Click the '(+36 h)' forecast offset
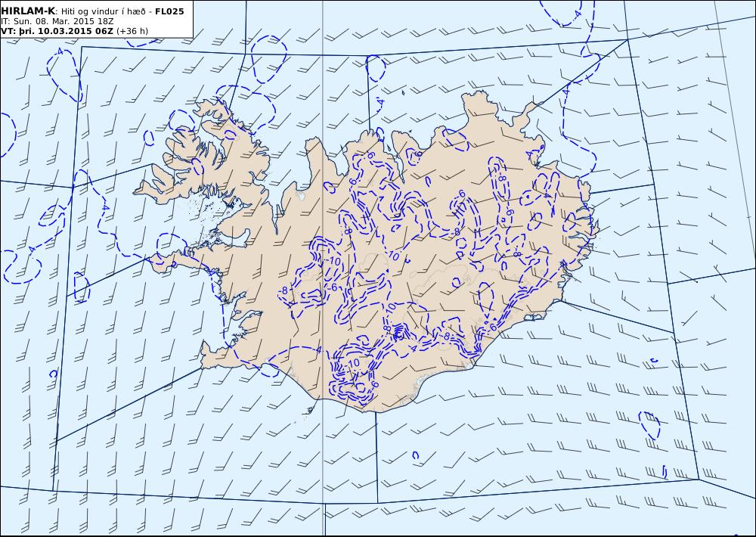 [132, 31]
